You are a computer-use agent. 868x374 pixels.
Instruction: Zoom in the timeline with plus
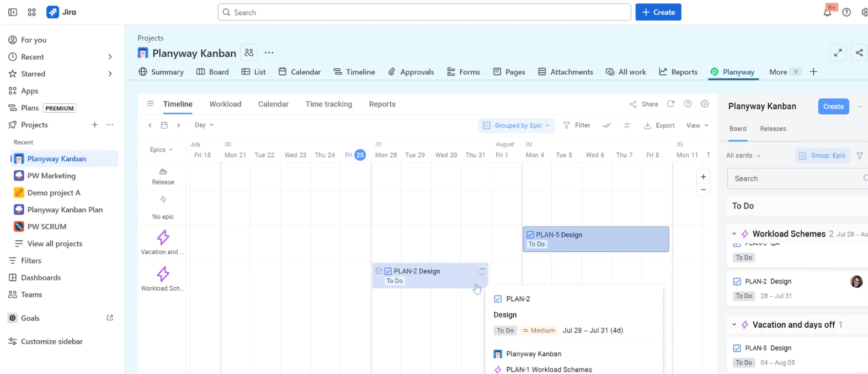703,177
